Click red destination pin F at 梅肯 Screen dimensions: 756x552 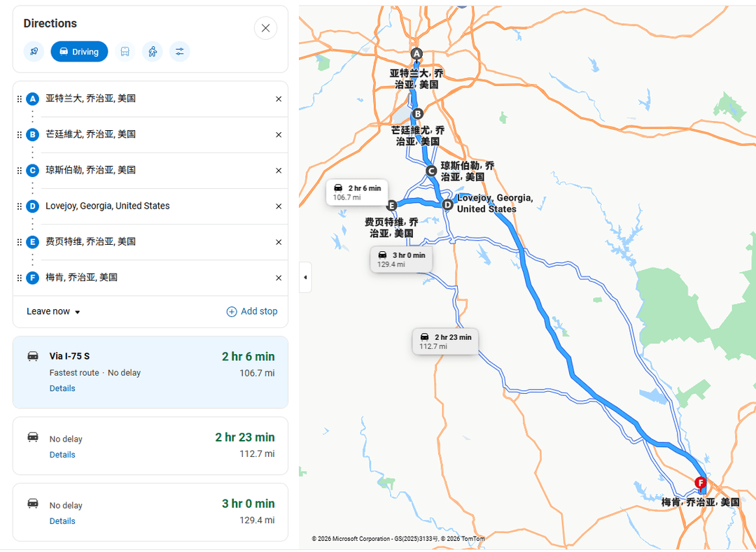point(700,483)
